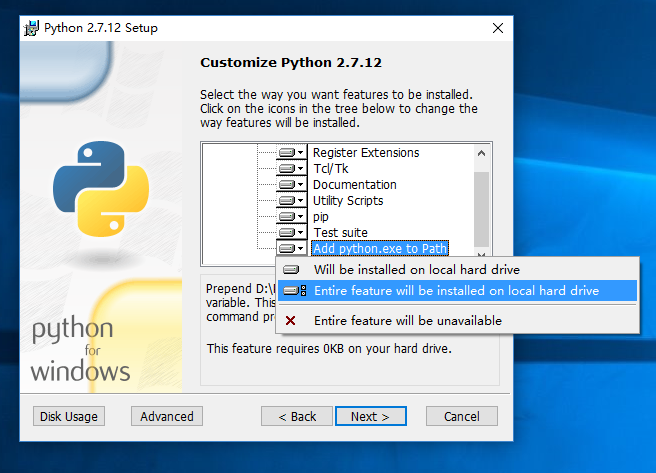Open the Advanced options button
The width and height of the screenshot is (656, 473).
[x=167, y=416]
